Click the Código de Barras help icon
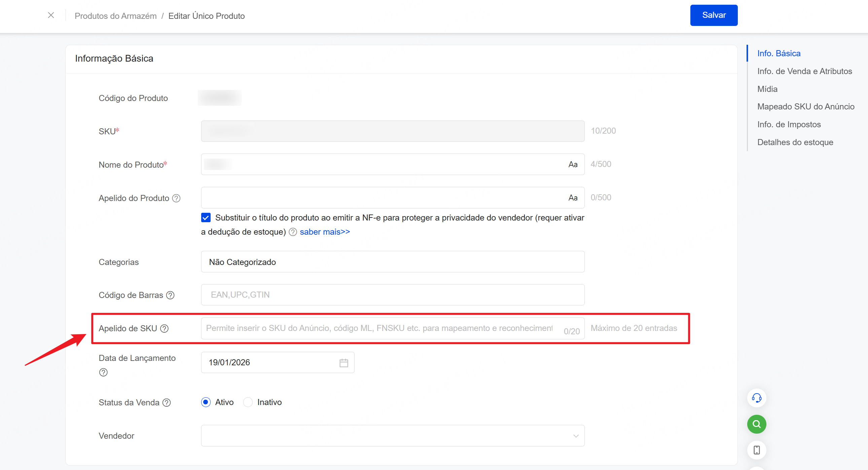Viewport: 868px width, 470px height. [171, 295]
